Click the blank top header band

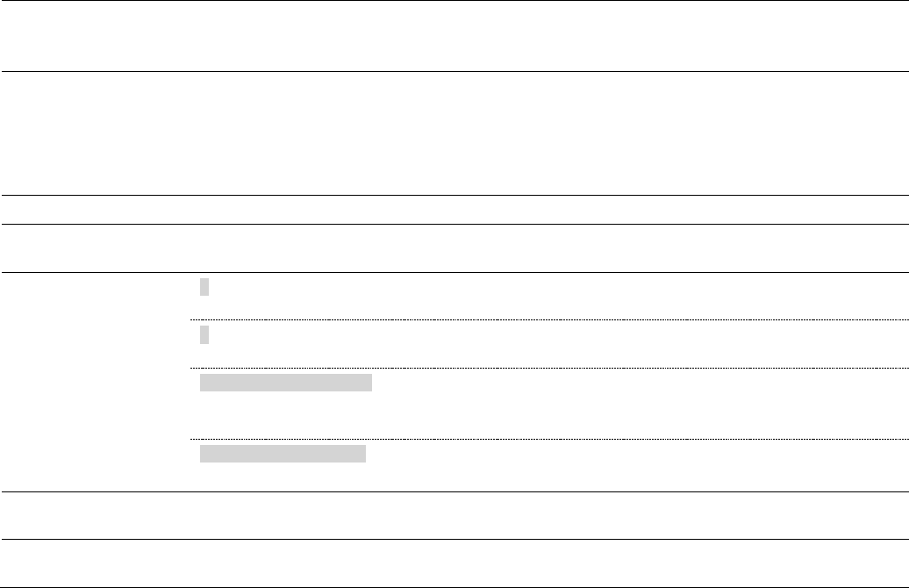(454, 36)
